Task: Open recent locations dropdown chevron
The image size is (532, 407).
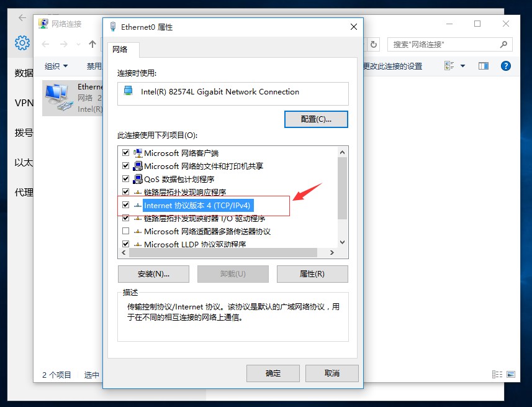Action: click(x=79, y=45)
